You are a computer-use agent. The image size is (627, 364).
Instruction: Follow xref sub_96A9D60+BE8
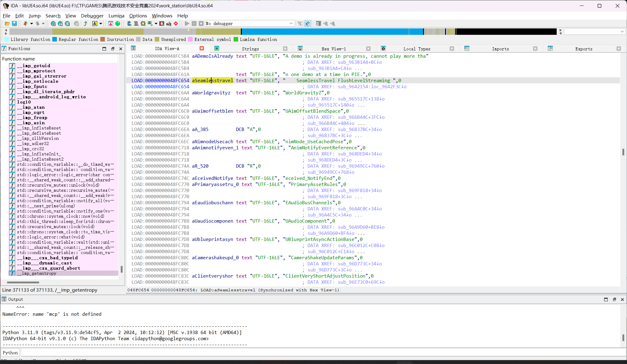pyautogui.click(x=361, y=227)
